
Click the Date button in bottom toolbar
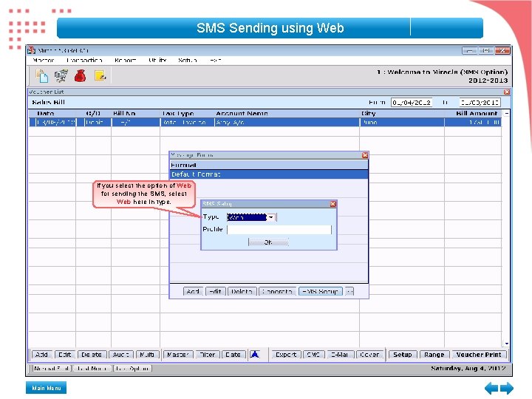tap(233, 355)
